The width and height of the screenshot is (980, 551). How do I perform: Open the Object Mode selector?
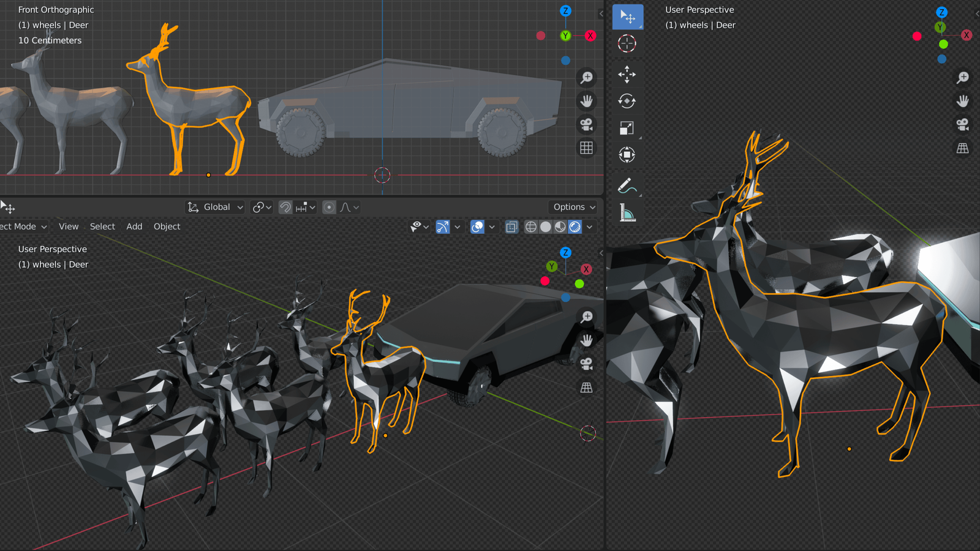click(x=22, y=227)
